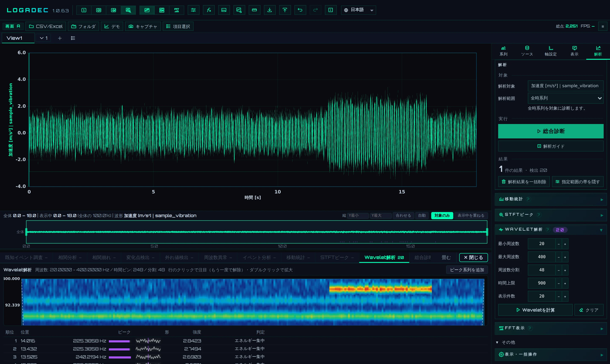Toggle 対象のみ display mode

click(x=442, y=216)
